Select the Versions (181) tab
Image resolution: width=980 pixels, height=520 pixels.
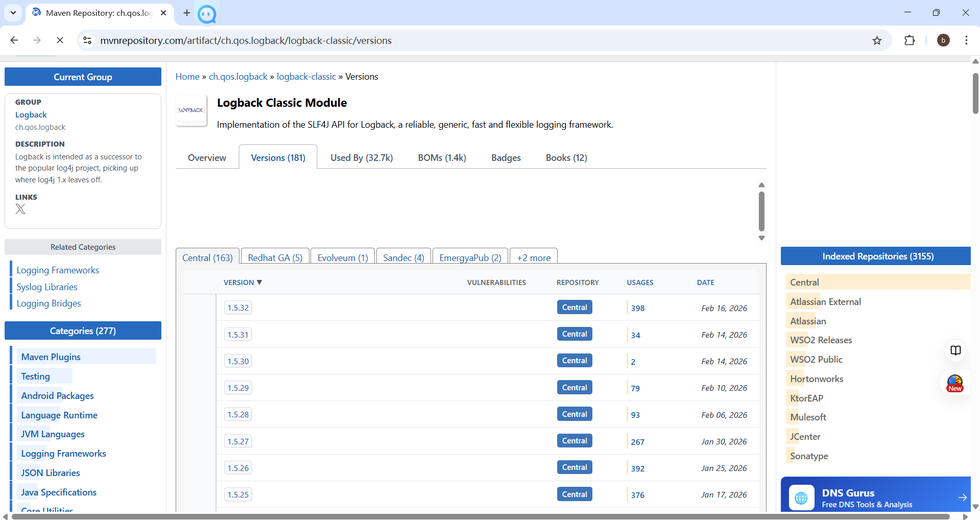click(x=278, y=158)
